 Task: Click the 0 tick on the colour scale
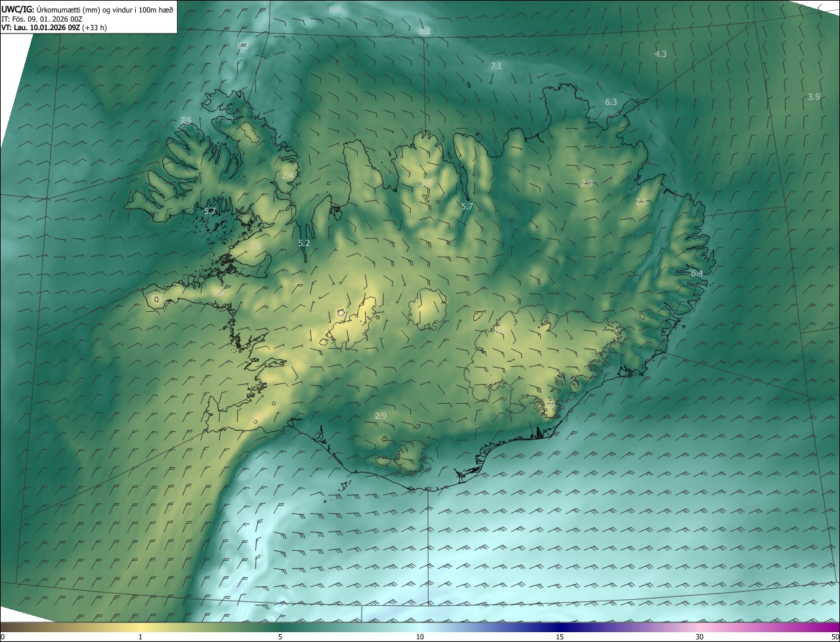pyautogui.click(x=3, y=637)
